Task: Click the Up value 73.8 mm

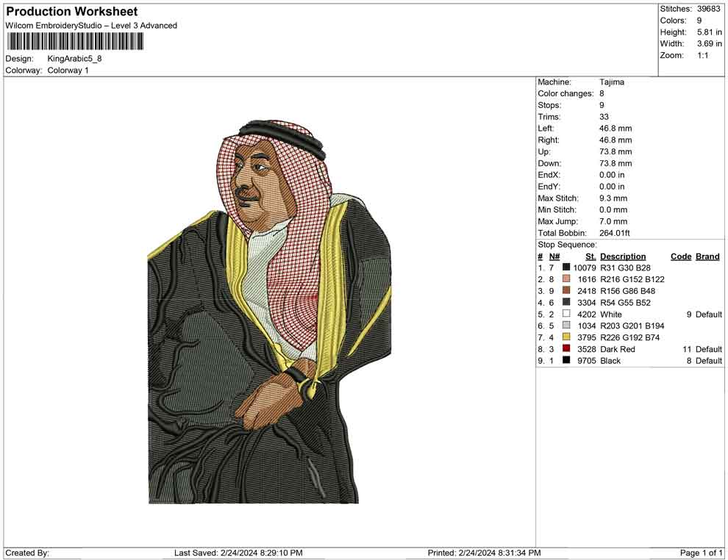Action: click(615, 151)
